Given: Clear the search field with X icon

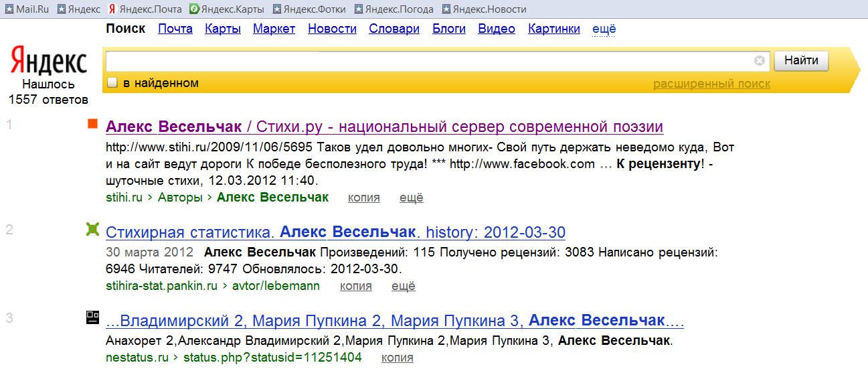Looking at the screenshot, I should [760, 61].
